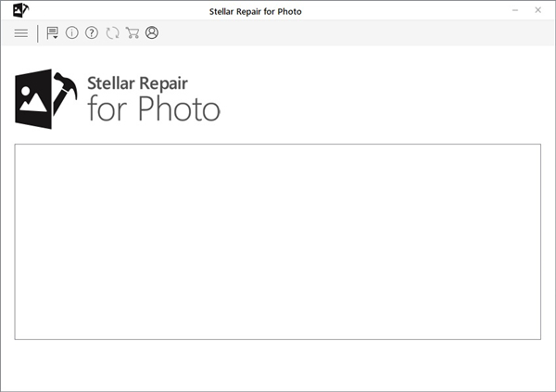The height and width of the screenshot is (392, 556).
Task: Click the shopping cart buy icon
Action: (133, 33)
